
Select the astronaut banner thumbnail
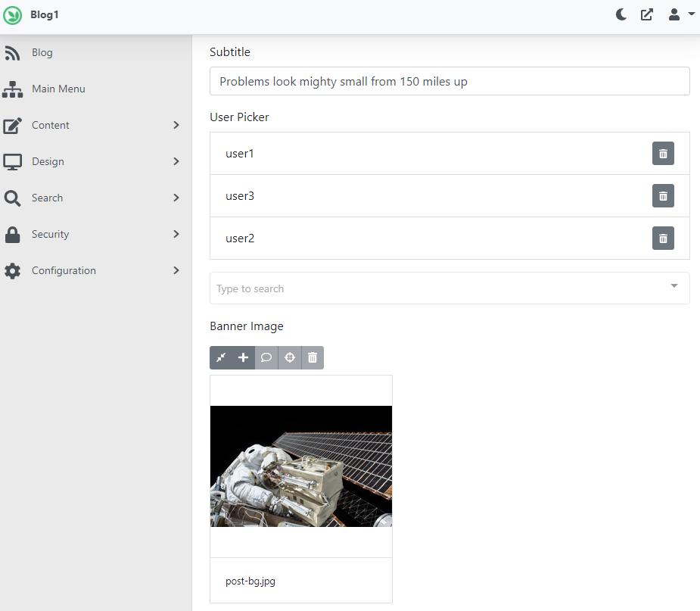[301, 466]
